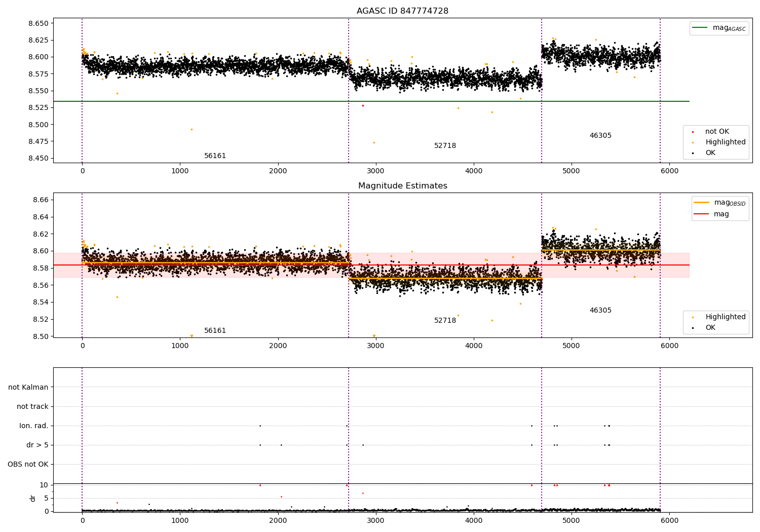This screenshot has height=532, width=760.
Task: Click the "OBS not OK" axis label
Action: 28,464
